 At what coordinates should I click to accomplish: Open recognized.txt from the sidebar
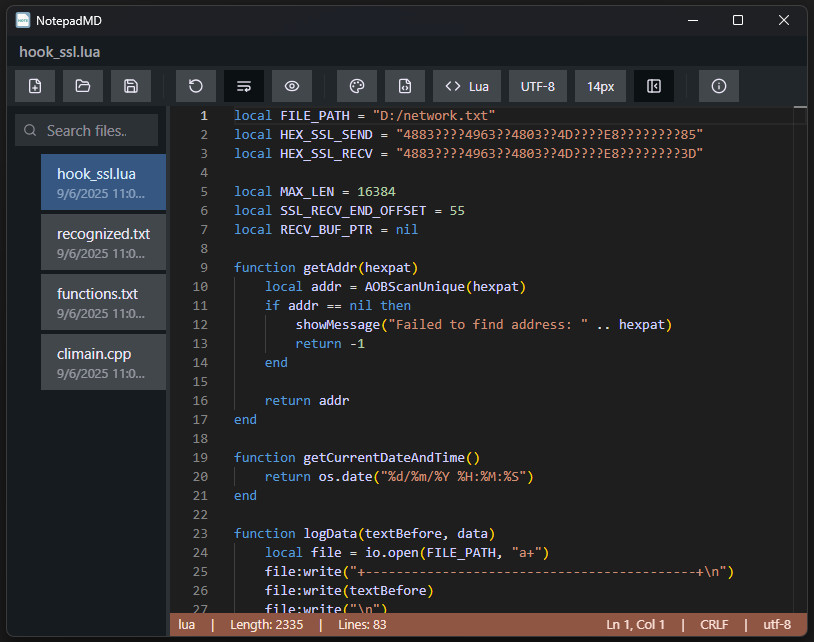(x=103, y=242)
